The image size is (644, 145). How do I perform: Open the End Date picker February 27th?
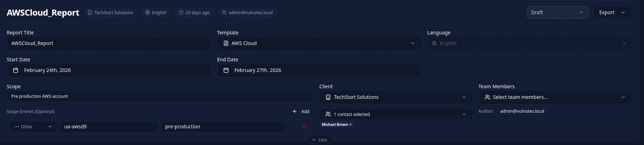tap(319, 70)
